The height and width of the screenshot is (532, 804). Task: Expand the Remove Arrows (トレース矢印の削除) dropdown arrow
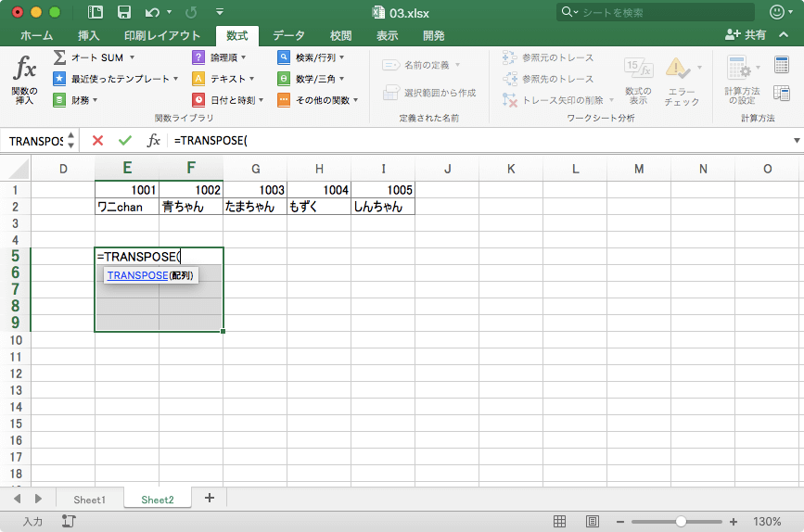coord(611,100)
